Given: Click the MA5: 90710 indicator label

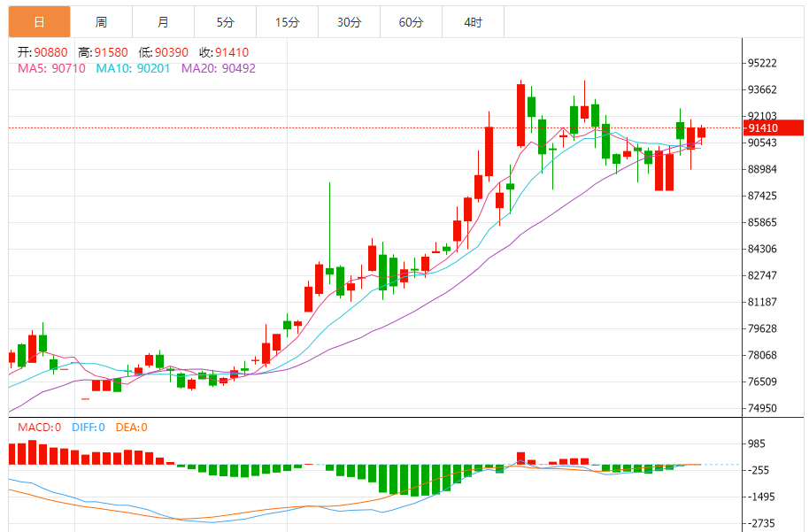Looking at the screenshot, I should pos(51,69).
